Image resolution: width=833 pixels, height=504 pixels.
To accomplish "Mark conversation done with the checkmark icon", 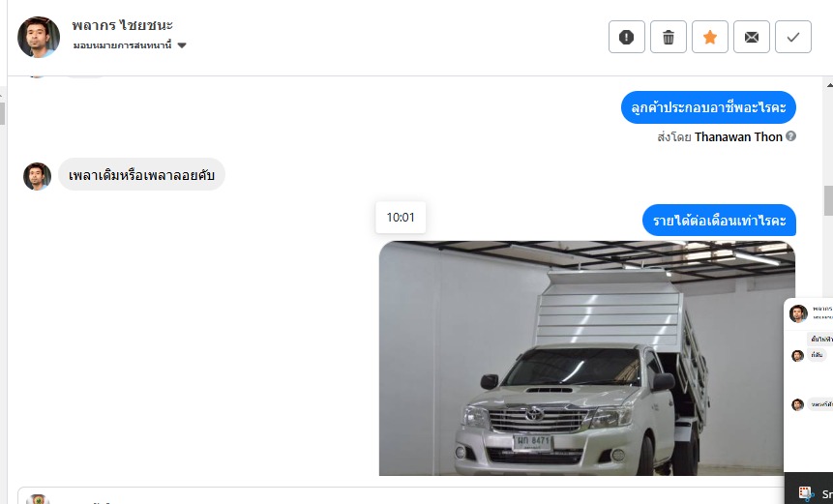I will 792,37.
